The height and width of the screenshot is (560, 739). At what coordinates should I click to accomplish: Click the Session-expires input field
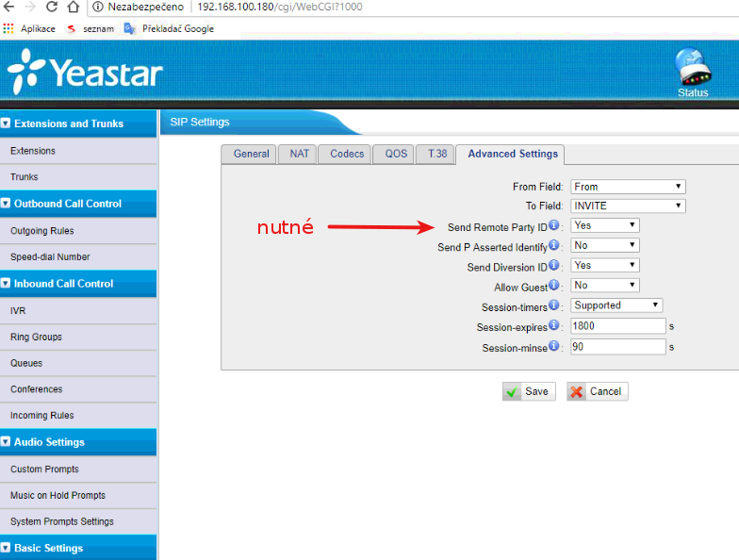click(x=617, y=326)
